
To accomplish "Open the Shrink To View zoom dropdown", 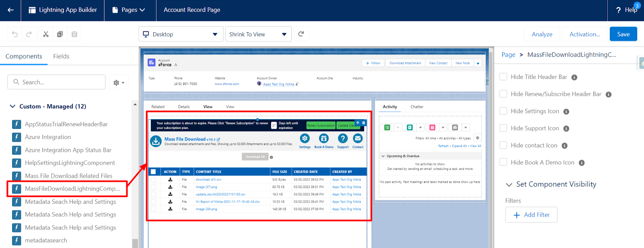I will click(258, 34).
